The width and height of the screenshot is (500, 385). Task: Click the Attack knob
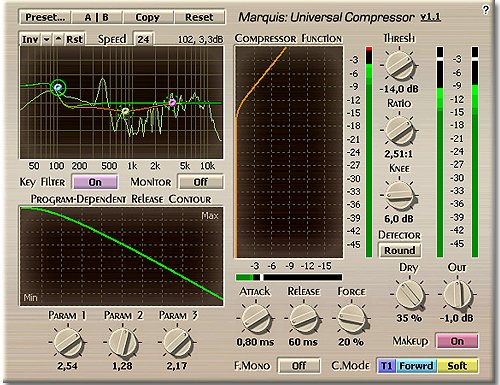[256, 318]
